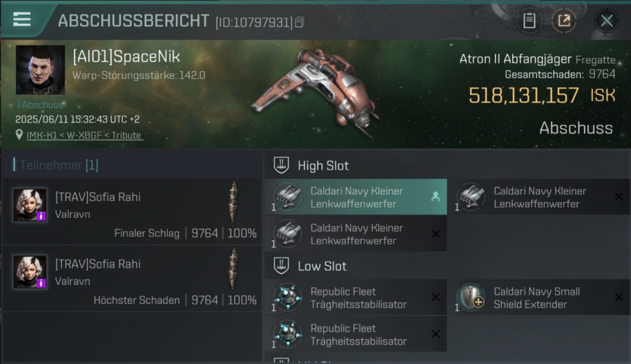Image resolution: width=631 pixels, height=364 pixels.
Task: Click the High Slot shield icon
Action: click(x=282, y=165)
